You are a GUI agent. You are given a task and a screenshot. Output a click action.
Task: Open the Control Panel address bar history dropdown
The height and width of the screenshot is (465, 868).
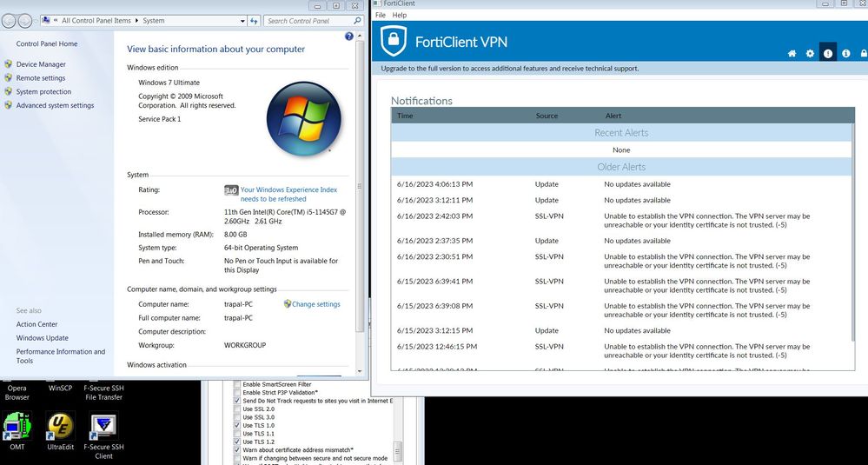[242, 21]
